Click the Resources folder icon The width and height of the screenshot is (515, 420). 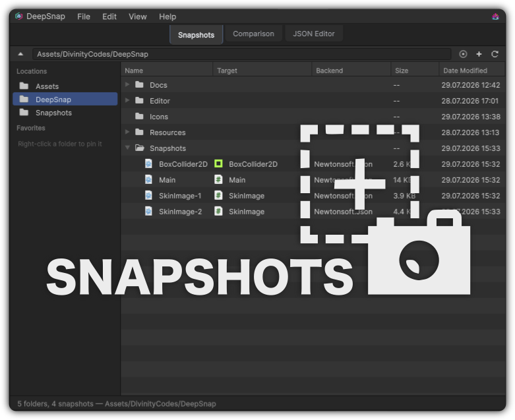[139, 132]
